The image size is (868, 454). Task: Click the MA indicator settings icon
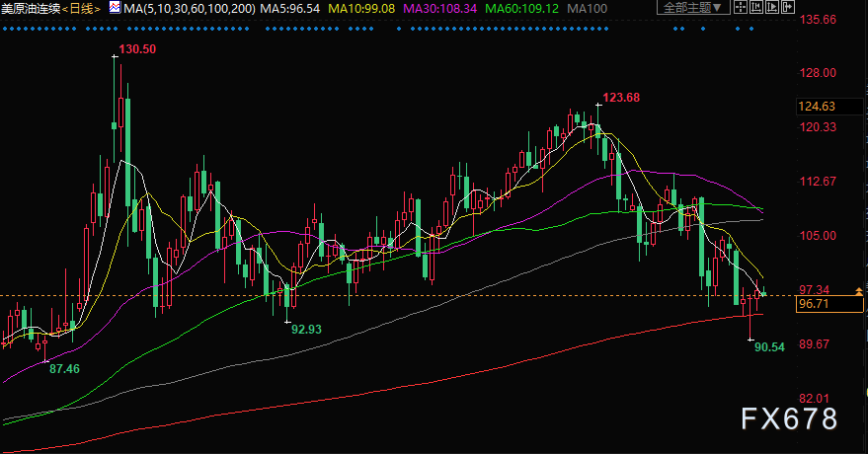[x=116, y=8]
